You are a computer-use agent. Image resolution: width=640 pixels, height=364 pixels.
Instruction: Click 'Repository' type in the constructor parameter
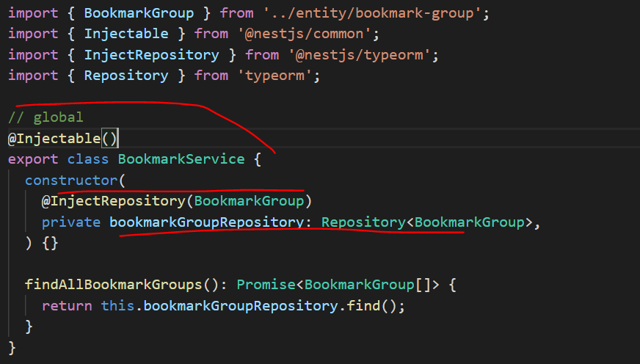[x=363, y=222]
